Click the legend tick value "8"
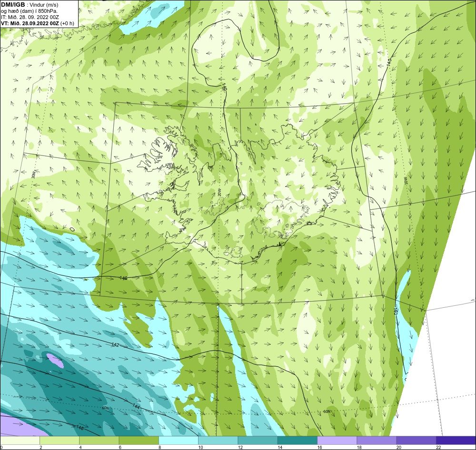The image size is (476, 450). (159, 447)
